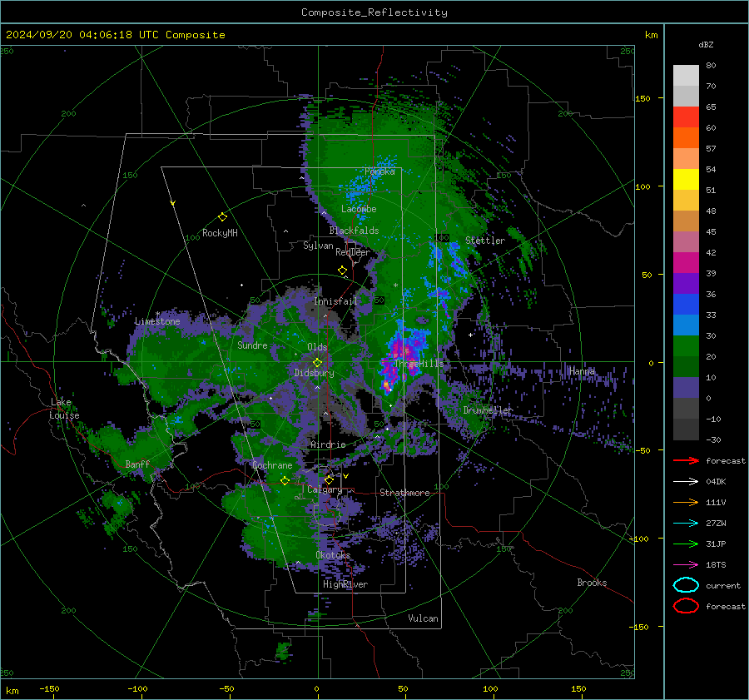Click the yellow diamond marker below RedDeer

pyautogui.click(x=342, y=271)
